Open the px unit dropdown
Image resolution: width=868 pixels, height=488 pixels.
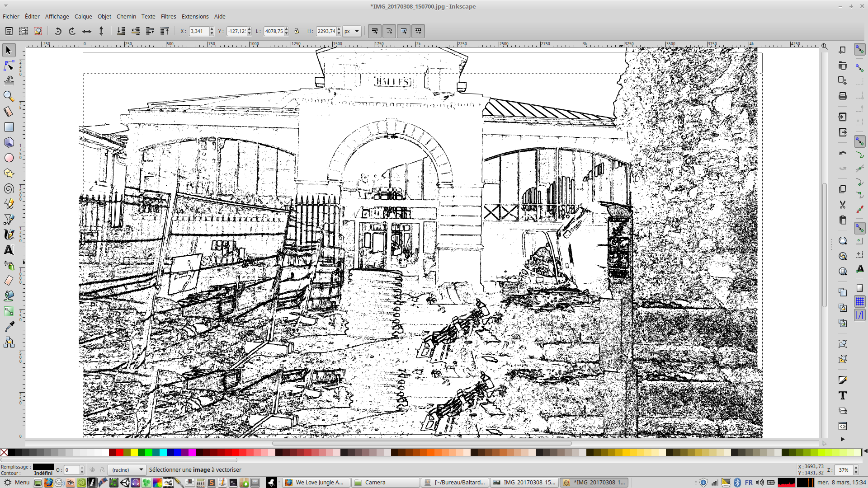352,31
